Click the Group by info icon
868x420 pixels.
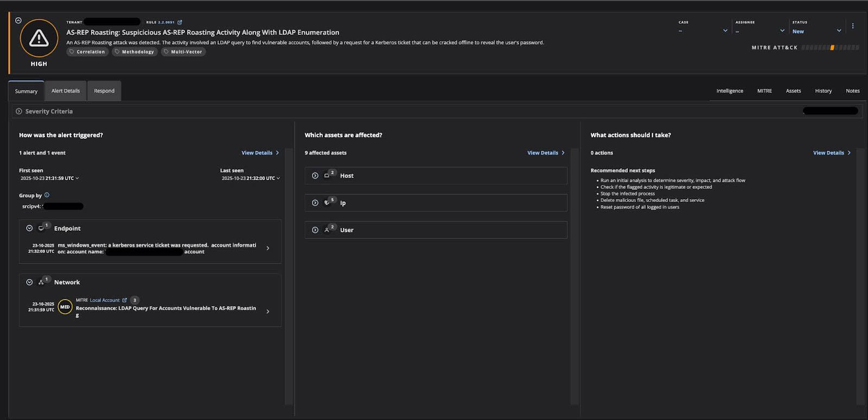[x=47, y=195]
